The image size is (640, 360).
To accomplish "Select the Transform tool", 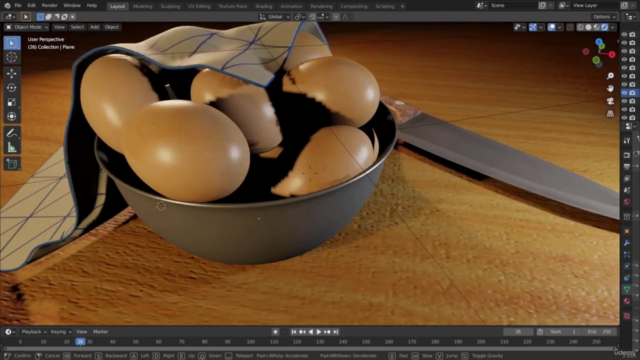I will pos(12,116).
